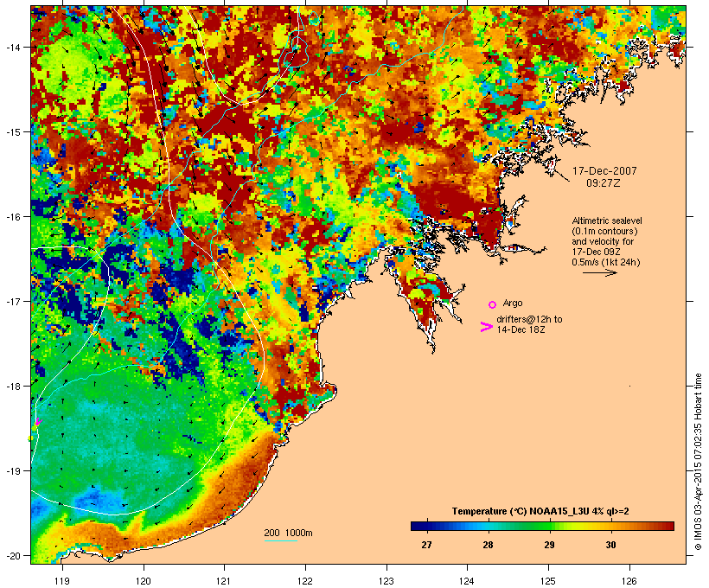Click the longitude label 120

pos(144,581)
